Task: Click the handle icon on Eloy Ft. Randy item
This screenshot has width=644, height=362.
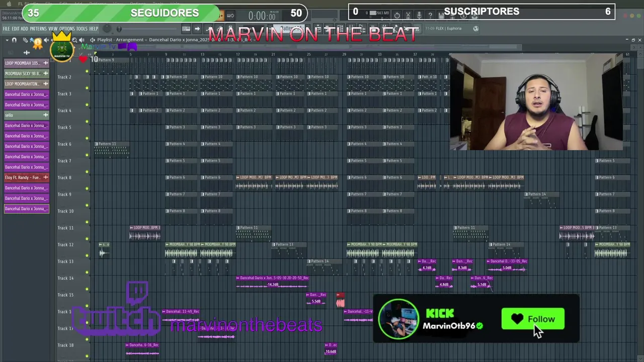Action: coord(46,177)
